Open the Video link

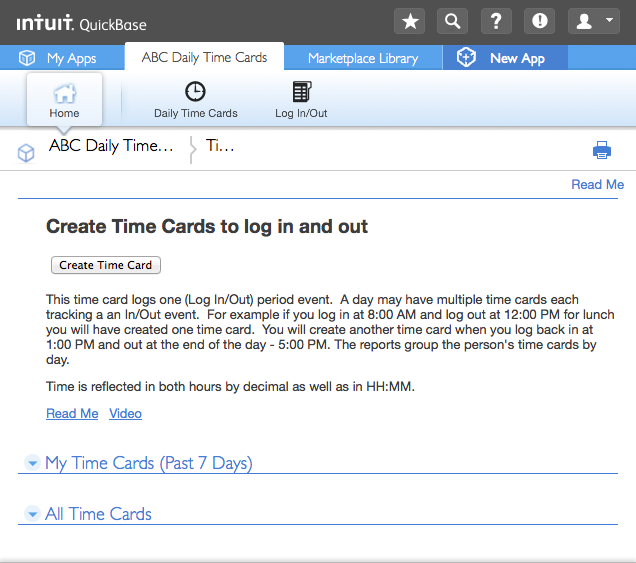tap(125, 413)
